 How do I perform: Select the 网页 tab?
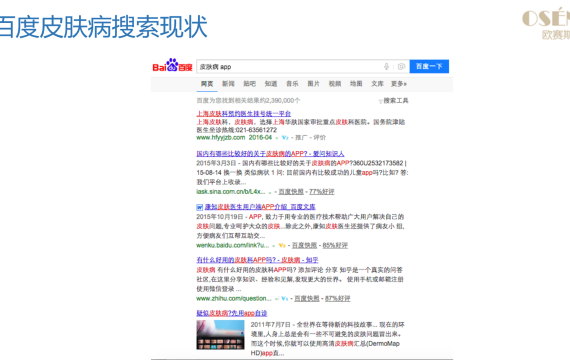click(207, 84)
